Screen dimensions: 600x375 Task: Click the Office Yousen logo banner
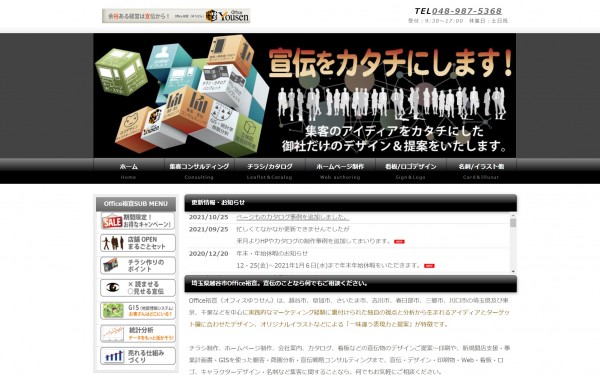(176, 16)
